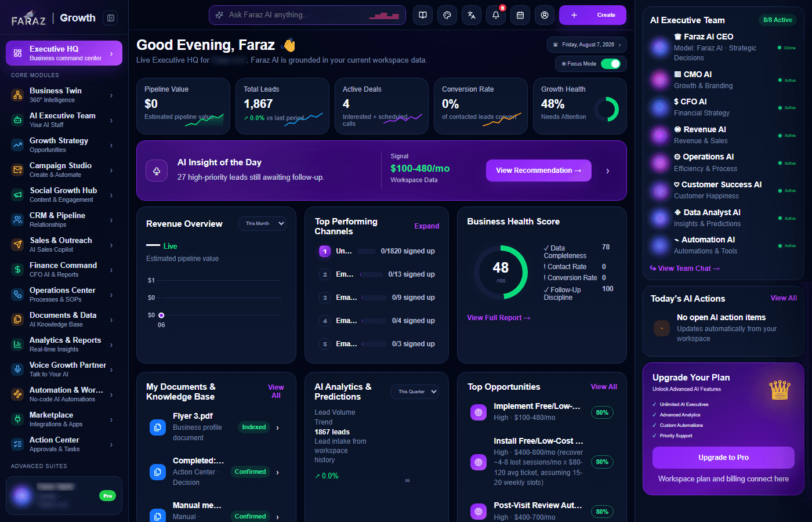Screen dimensions: 812x522
Task: Click the Install Free/Low-Cost opportunity icon
Action: click(x=478, y=462)
